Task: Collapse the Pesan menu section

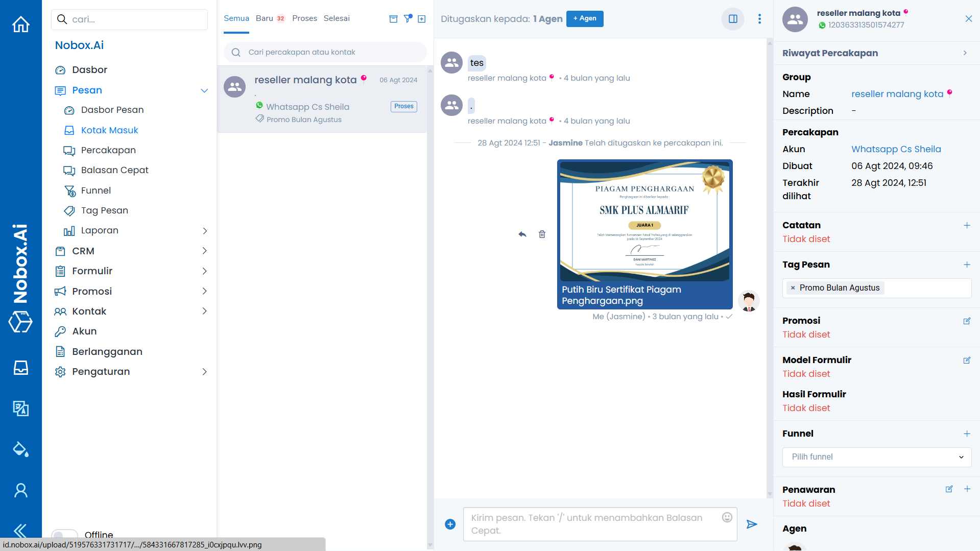Action: (x=204, y=90)
